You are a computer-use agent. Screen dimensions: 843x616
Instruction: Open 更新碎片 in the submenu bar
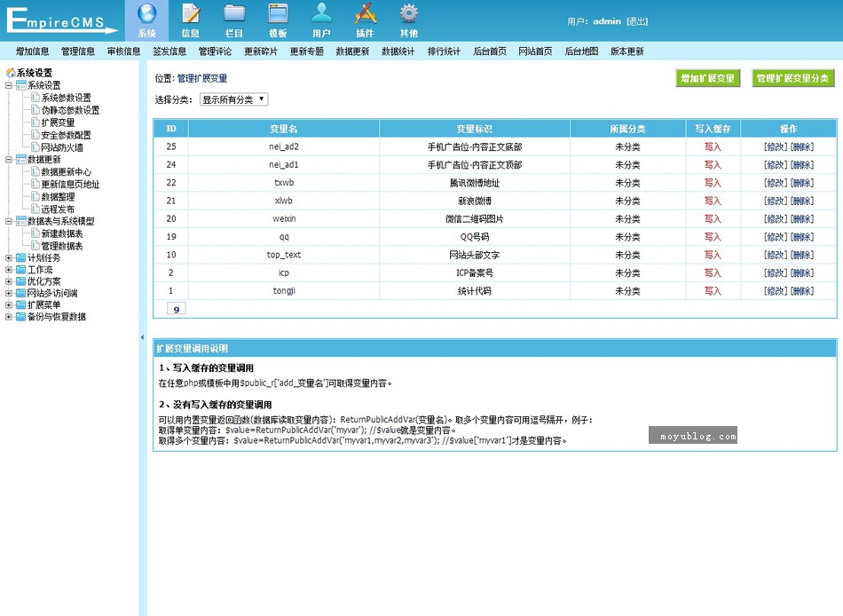pos(261,51)
